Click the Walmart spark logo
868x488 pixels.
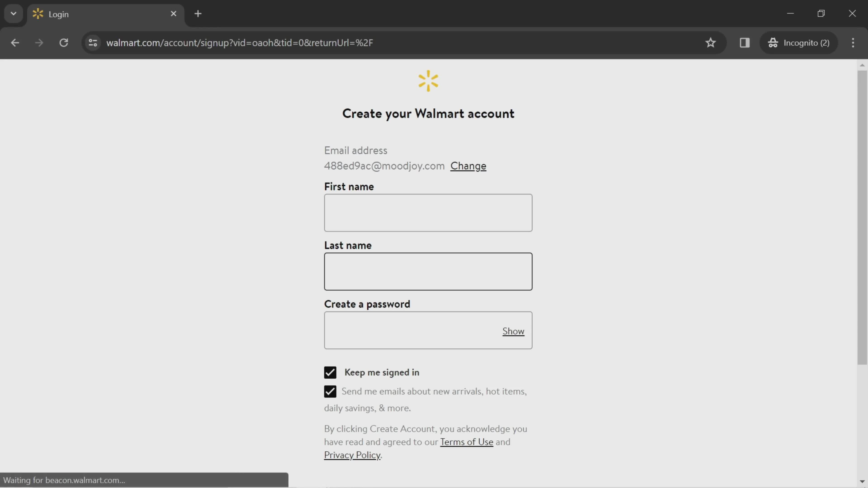[428, 81]
